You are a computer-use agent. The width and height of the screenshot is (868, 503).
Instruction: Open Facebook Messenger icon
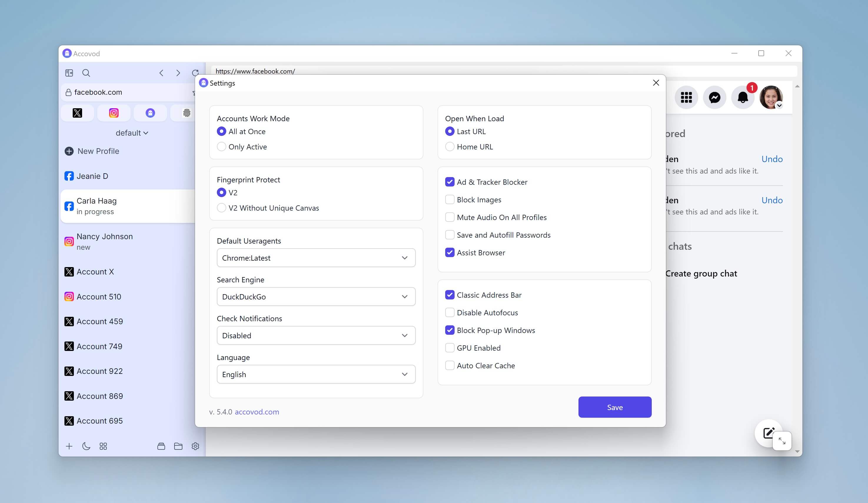[x=714, y=97]
